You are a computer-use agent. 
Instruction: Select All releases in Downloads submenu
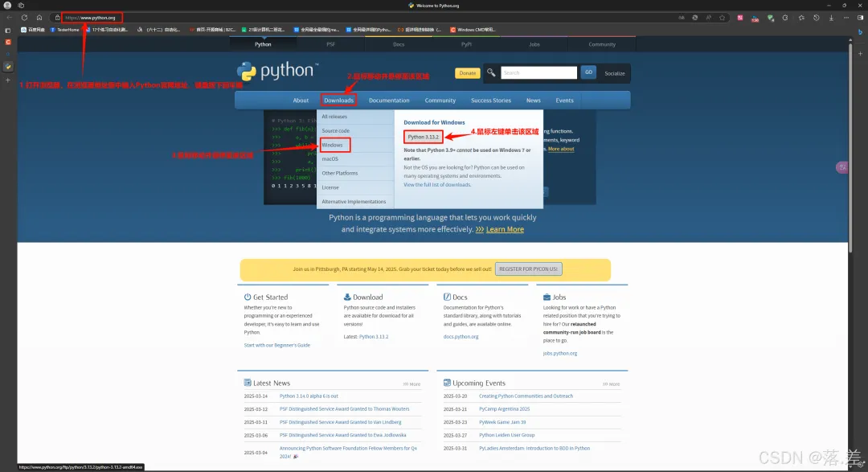[x=355, y=117]
